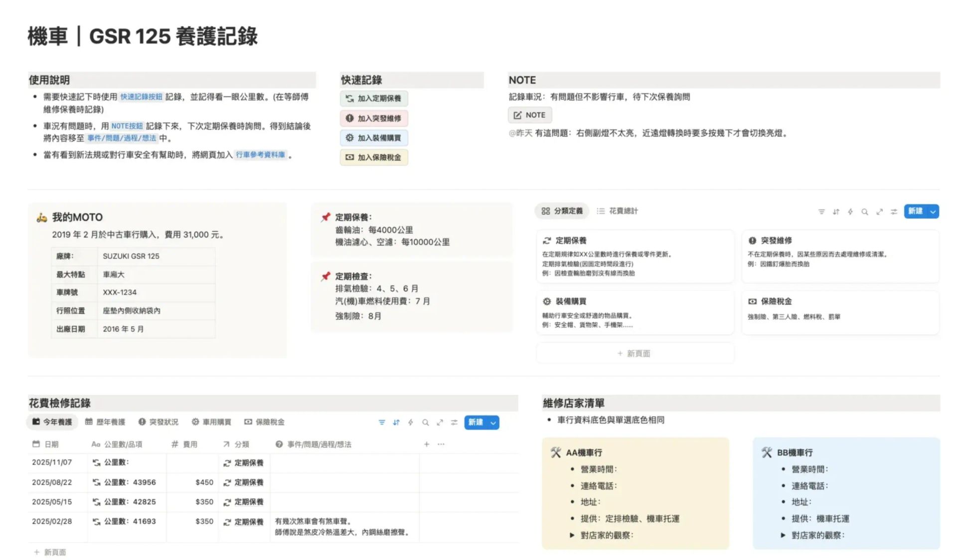Switch to the 歷年養護 tab
Screen dimensions: 957x560
click(105, 422)
